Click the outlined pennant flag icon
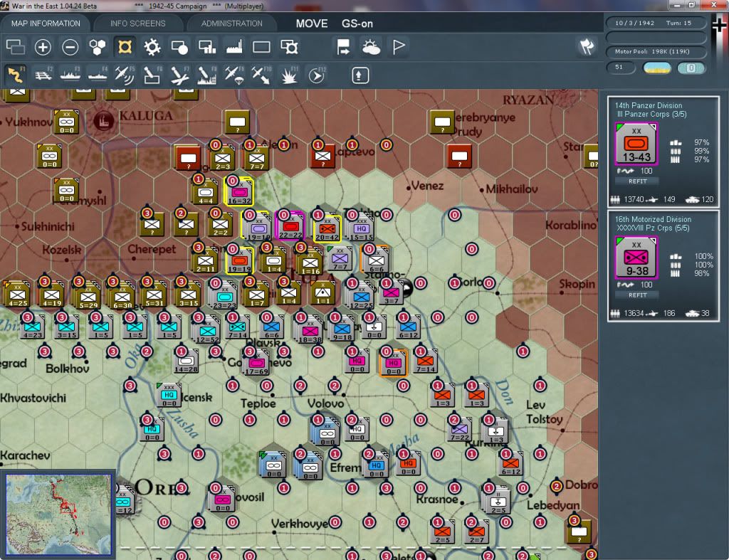The height and width of the screenshot is (560, 729). [x=399, y=47]
